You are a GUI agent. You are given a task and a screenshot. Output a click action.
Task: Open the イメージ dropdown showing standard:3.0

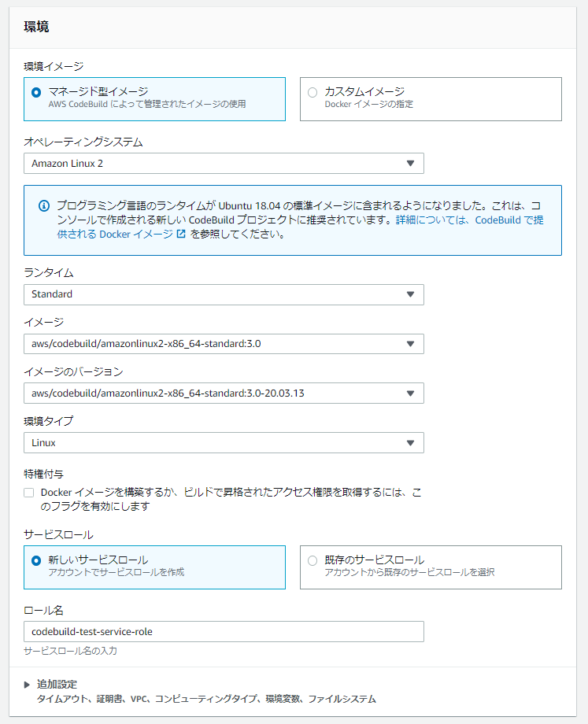224,344
